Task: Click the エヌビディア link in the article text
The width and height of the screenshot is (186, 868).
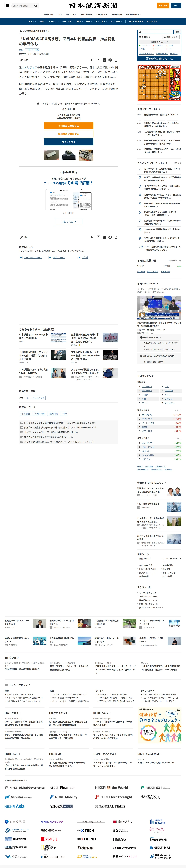Action: pos(29,67)
